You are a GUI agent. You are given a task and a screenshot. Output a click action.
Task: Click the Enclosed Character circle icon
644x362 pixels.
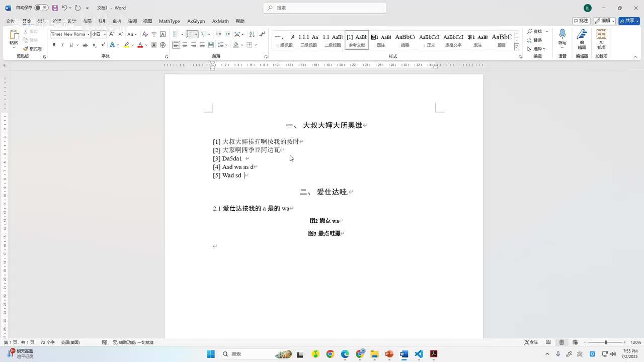[163, 45]
